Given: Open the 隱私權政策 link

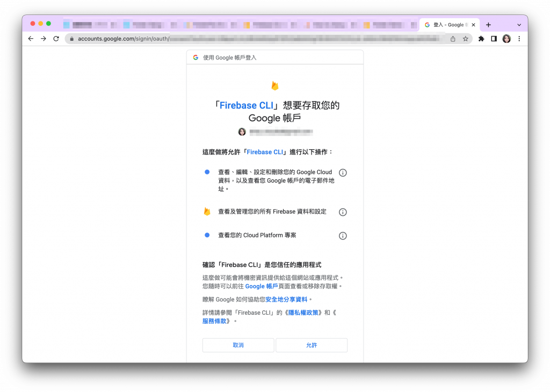Looking at the screenshot, I should (x=303, y=313).
